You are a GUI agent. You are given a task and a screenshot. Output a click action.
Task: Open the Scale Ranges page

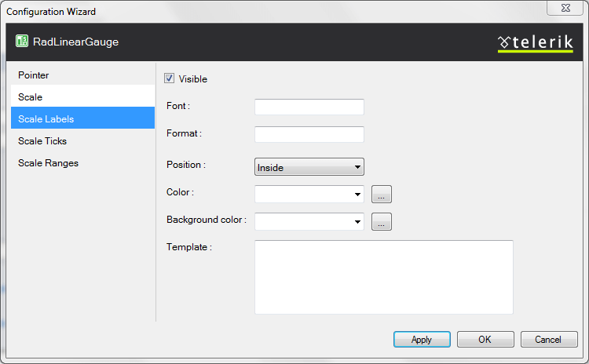click(82, 163)
